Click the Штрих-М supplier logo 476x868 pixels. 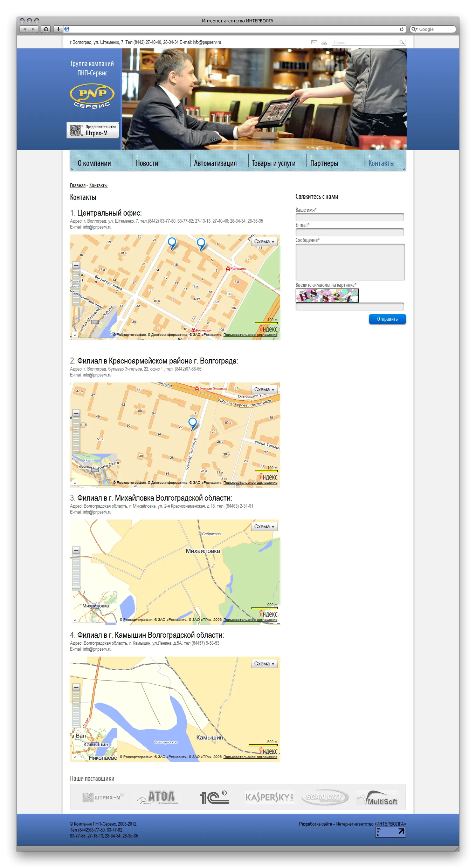(103, 798)
